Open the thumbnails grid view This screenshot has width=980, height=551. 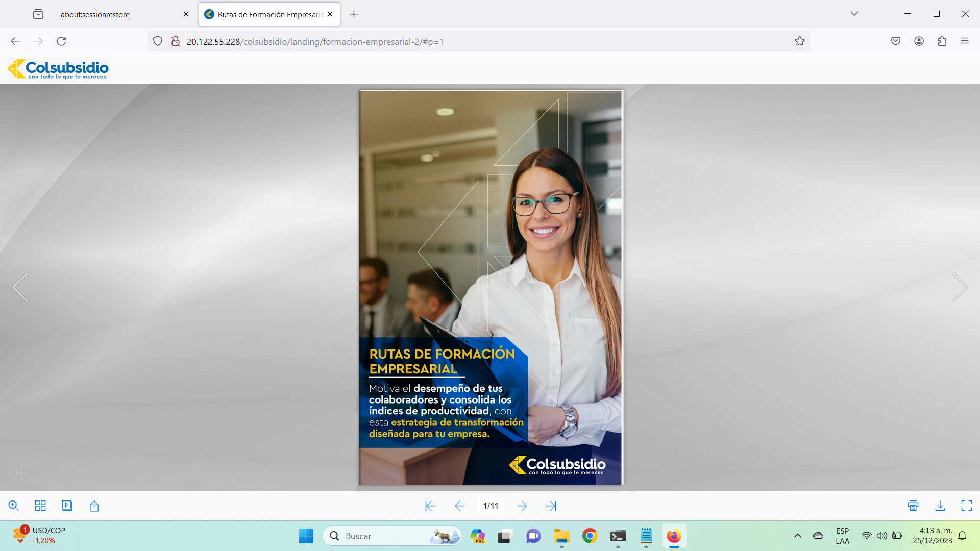(40, 506)
